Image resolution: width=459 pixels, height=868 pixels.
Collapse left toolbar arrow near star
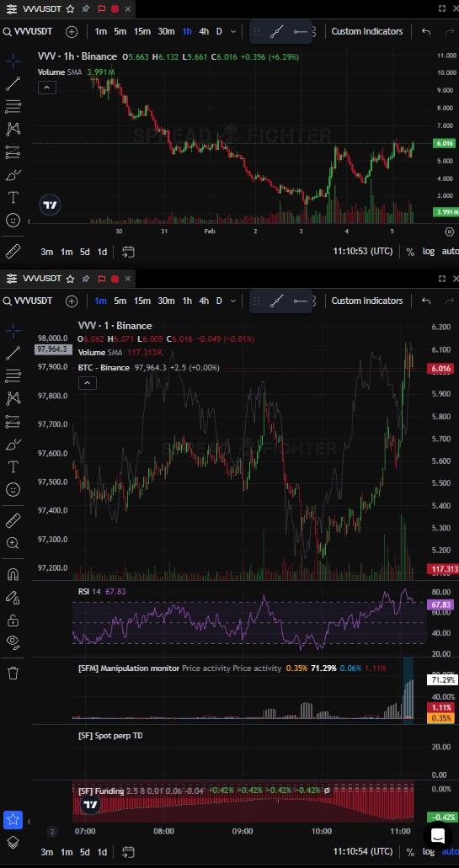tap(29, 822)
